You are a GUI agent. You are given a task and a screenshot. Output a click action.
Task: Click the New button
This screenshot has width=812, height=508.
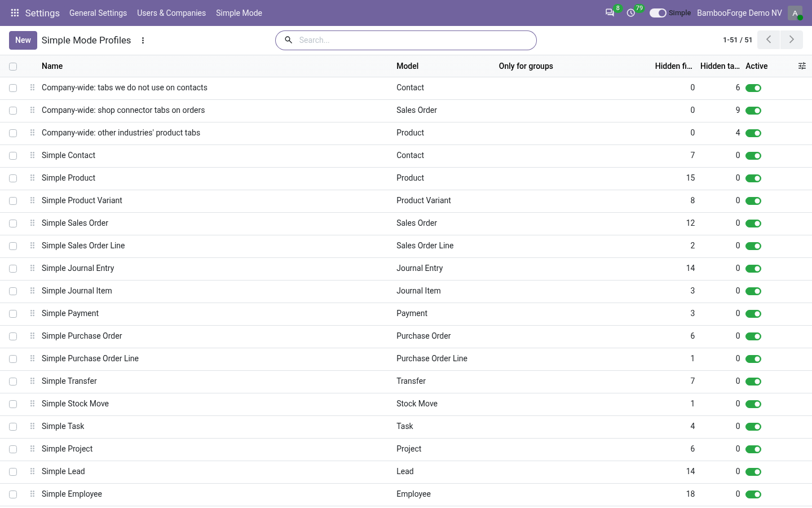pyautogui.click(x=23, y=40)
